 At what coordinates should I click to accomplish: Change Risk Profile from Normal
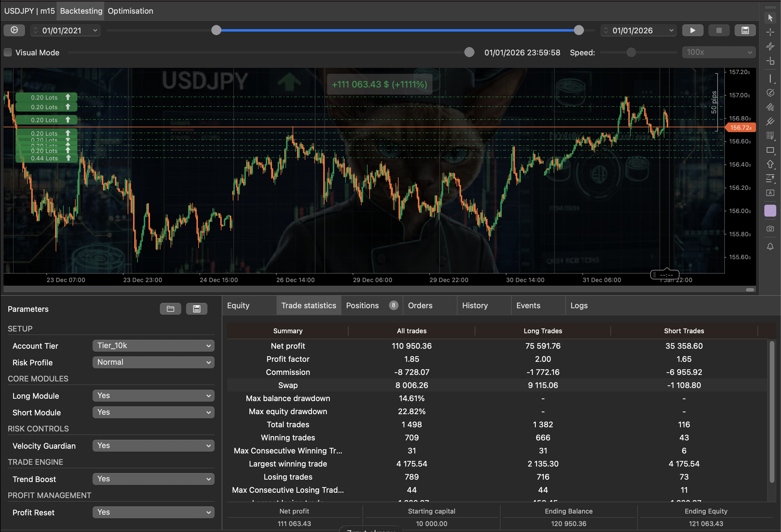coord(153,362)
